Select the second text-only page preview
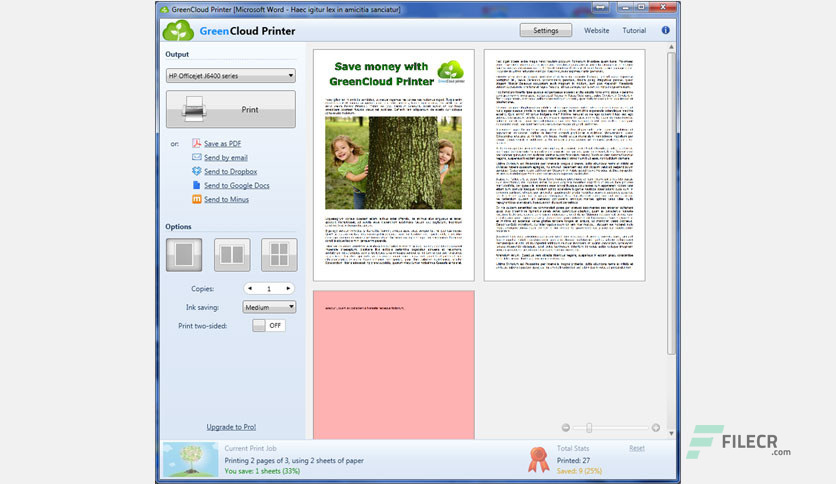Viewport: 836px width, 484px height. 565,165
